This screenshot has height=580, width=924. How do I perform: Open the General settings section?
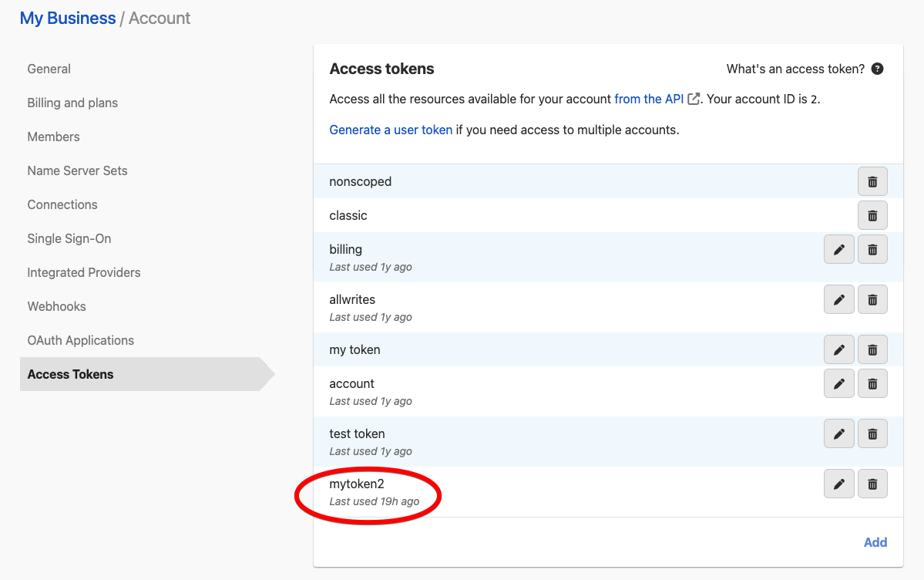coord(49,69)
